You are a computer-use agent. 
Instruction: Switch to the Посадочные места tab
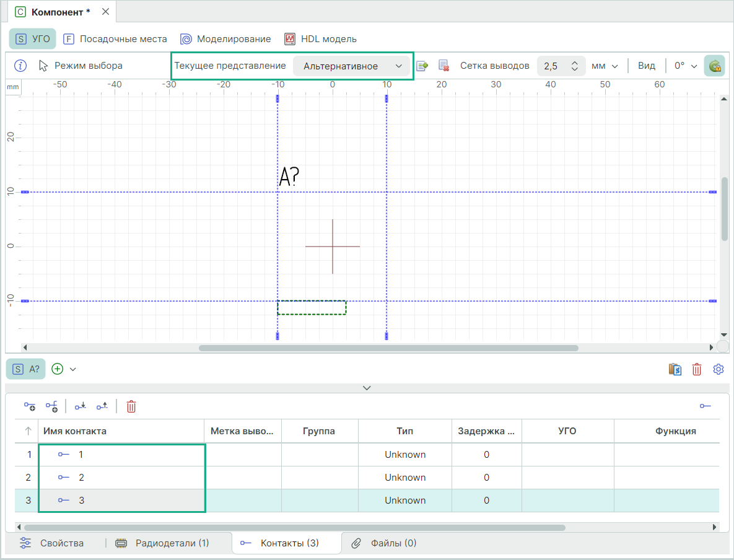pos(115,39)
